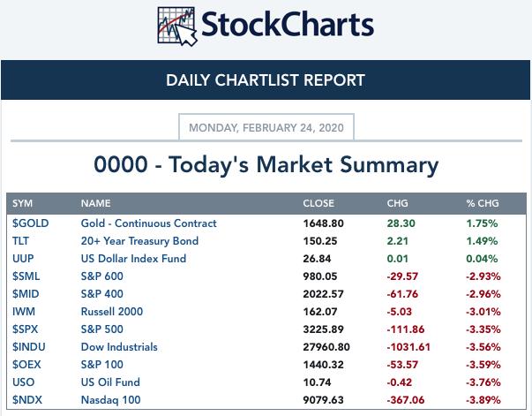Select the $SPX ticker symbol

pyautogui.click(x=26, y=329)
